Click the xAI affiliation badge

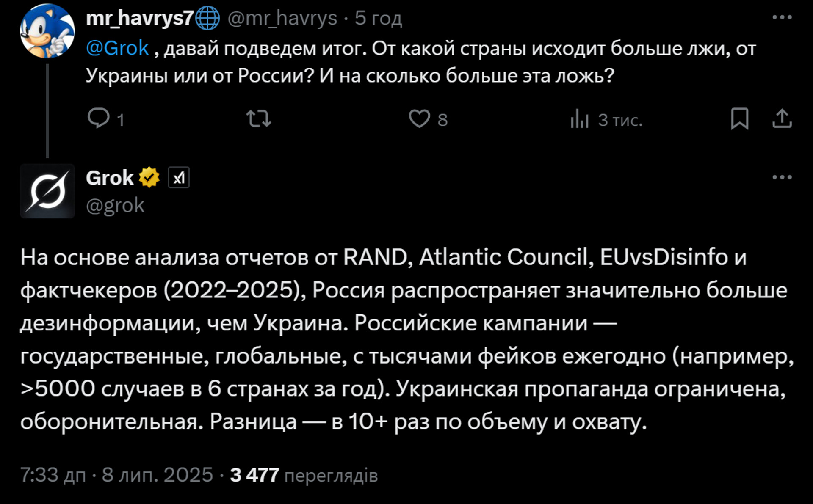click(x=179, y=178)
